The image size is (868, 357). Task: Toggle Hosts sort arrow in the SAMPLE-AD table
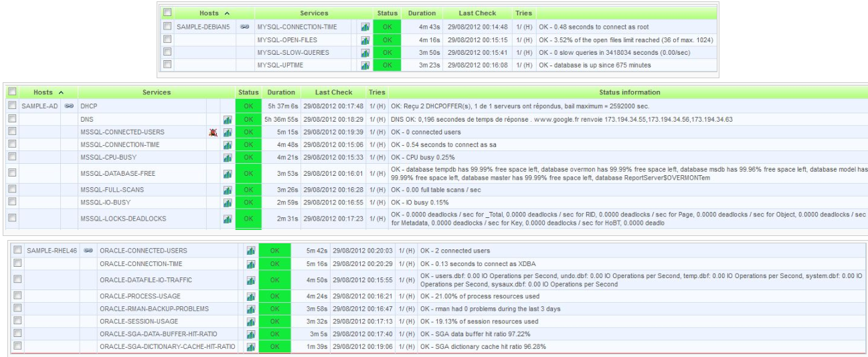(61, 92)
